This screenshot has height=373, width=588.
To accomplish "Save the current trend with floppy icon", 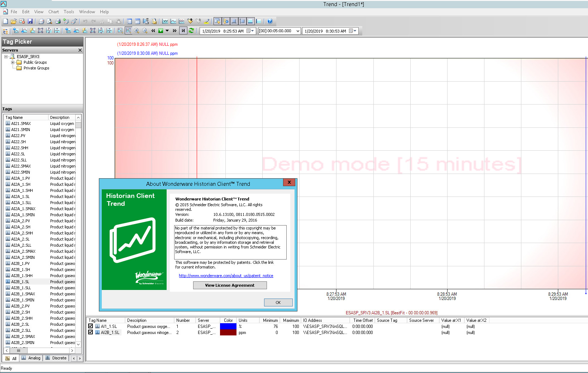I will [x=30, y=21].
